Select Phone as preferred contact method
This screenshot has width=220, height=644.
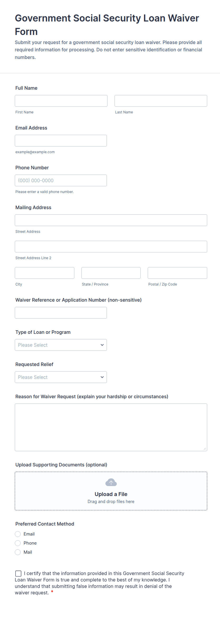point(18,543)
